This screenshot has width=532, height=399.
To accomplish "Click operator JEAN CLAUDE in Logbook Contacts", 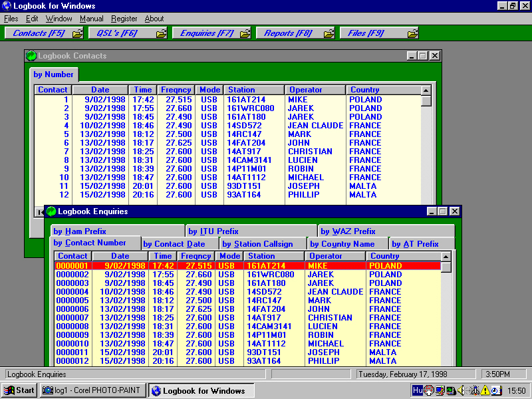I will pos(315,126).
